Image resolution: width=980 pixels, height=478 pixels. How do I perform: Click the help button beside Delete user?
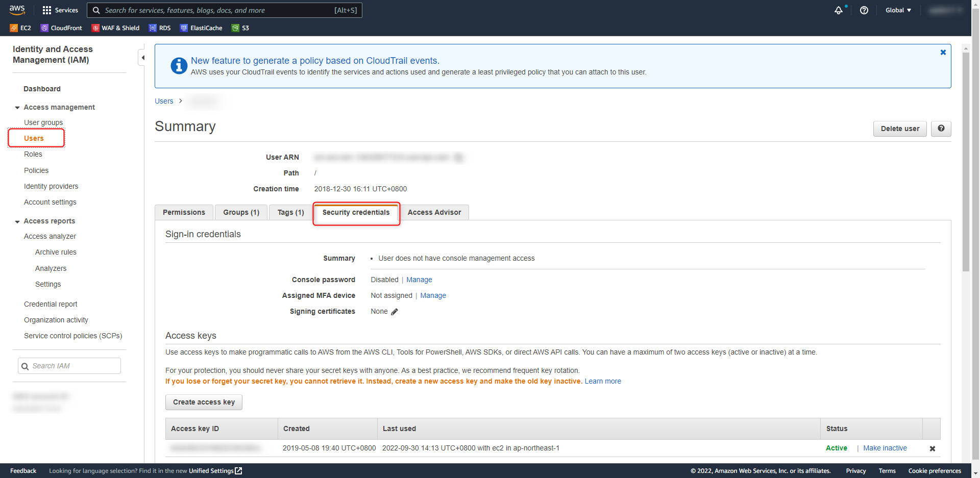[941, 129]
